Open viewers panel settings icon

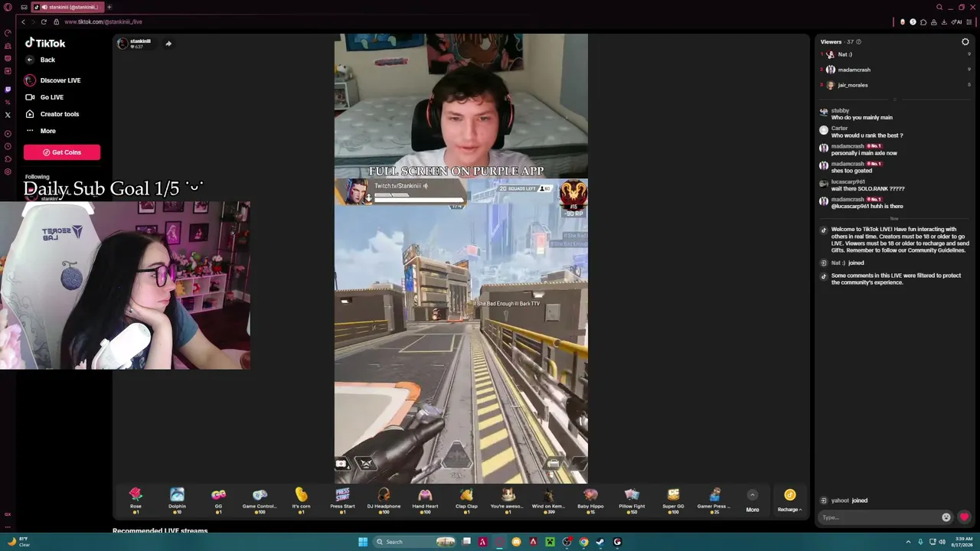pos(965,42)
